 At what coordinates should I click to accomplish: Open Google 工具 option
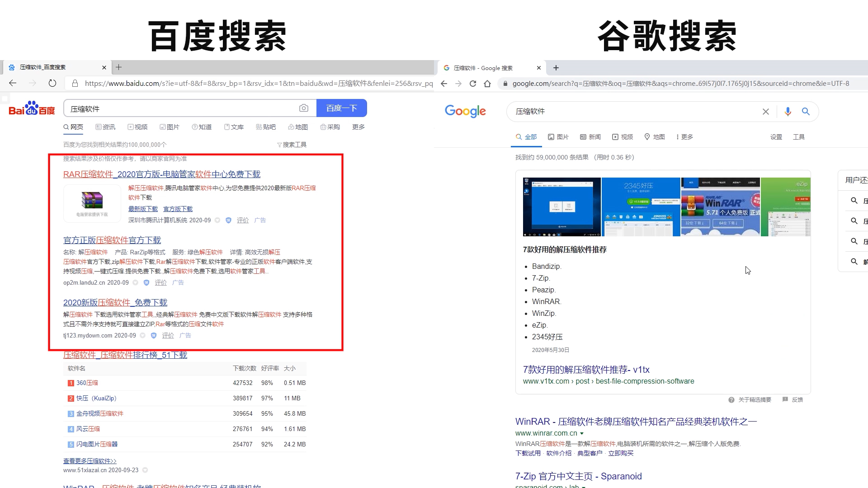pyautogui.click(x=799, y=137)
